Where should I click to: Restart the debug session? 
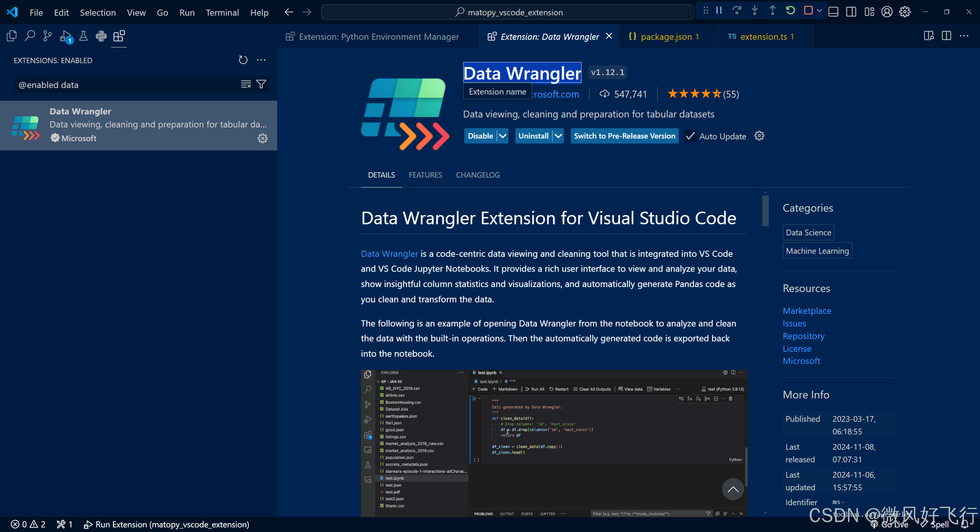point(791,11)
